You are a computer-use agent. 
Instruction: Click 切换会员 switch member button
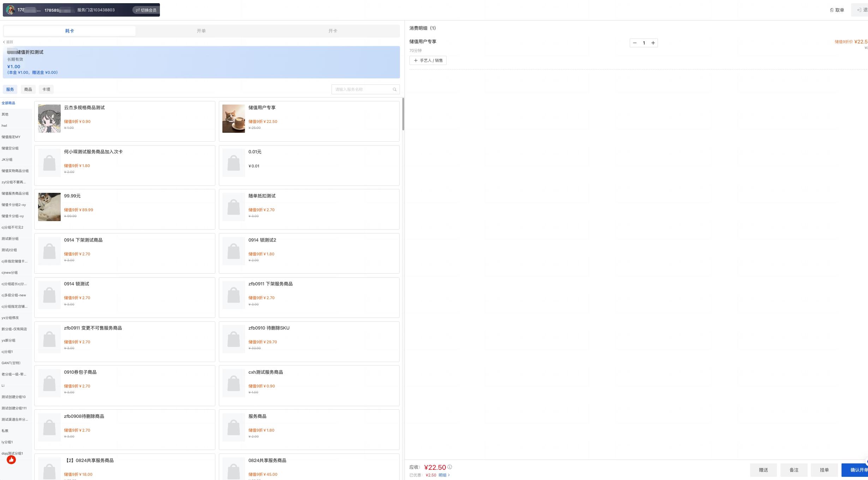point(146,10)
